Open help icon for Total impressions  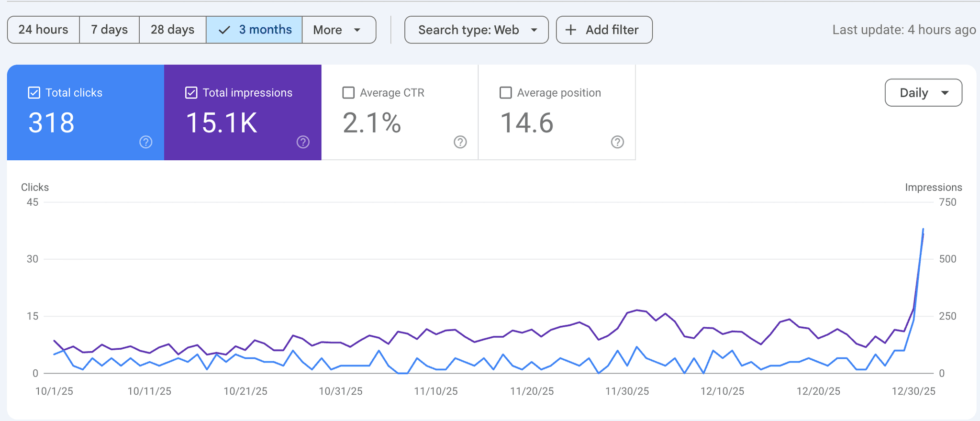click(303, 142)
